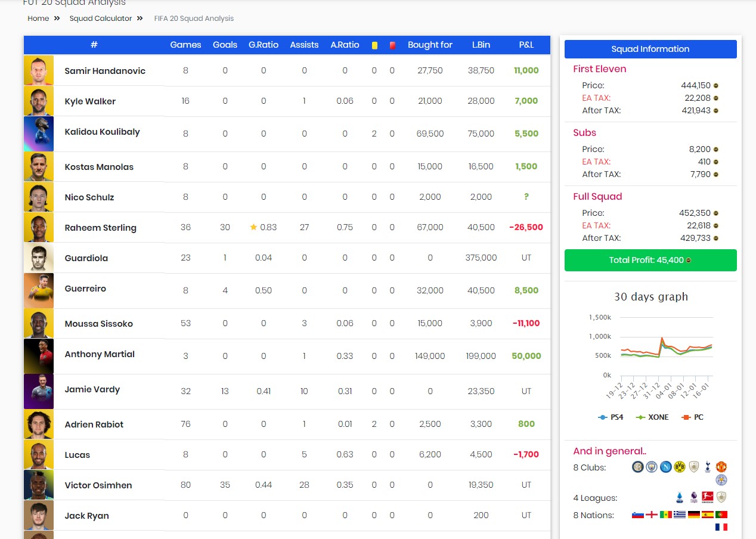Click the yellow card column header icon
Screen dimensions: 756x539
[374, 45]
